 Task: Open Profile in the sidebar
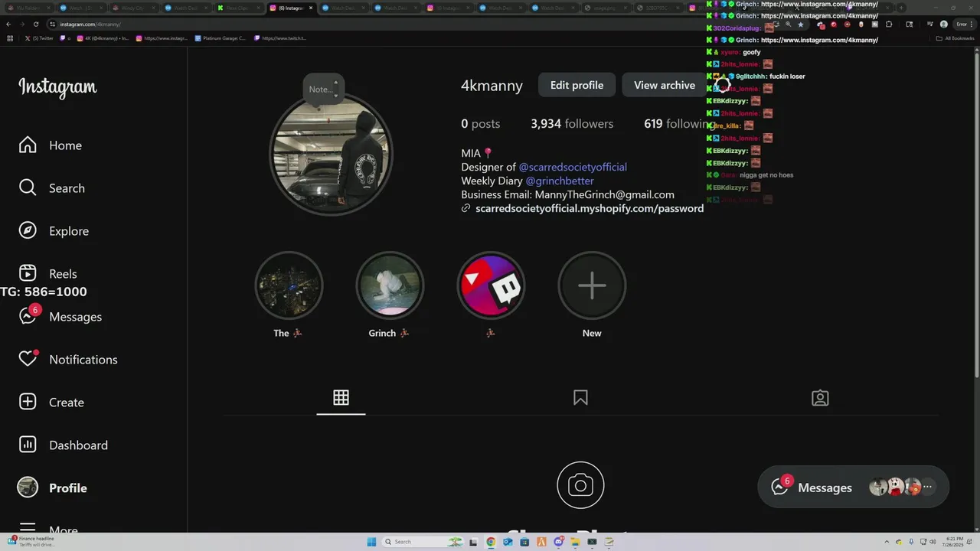tap(53, 487)
